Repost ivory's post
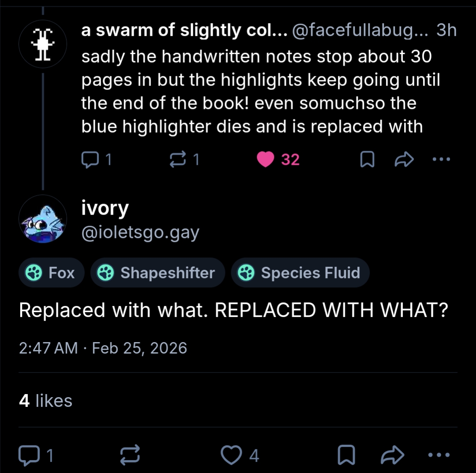 coord(130,455)
